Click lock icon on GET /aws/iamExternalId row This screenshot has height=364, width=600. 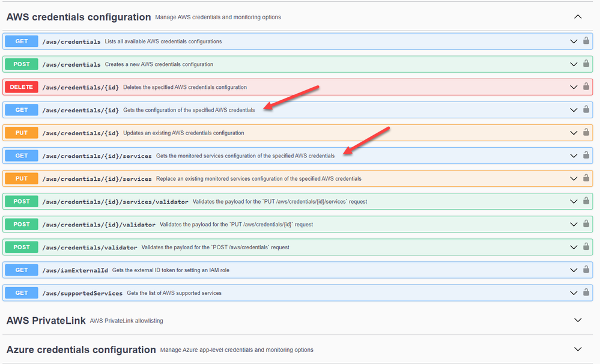tap(586, 270)
